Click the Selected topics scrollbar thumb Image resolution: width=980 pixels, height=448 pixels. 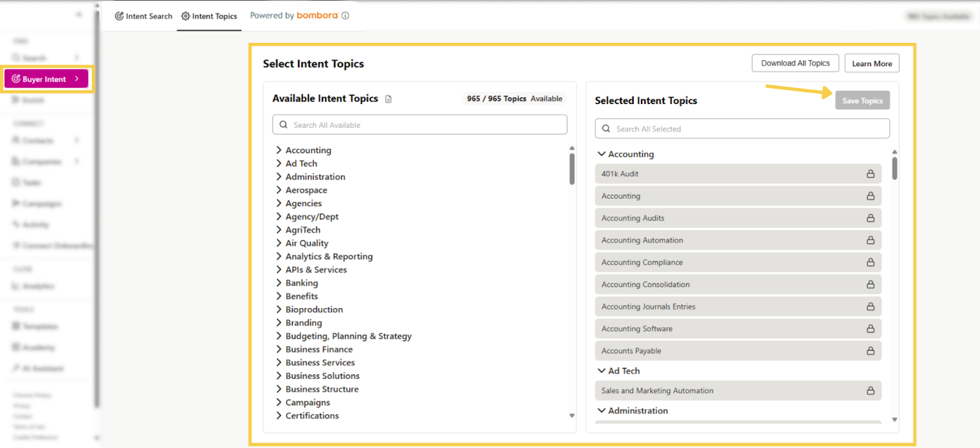895,168
